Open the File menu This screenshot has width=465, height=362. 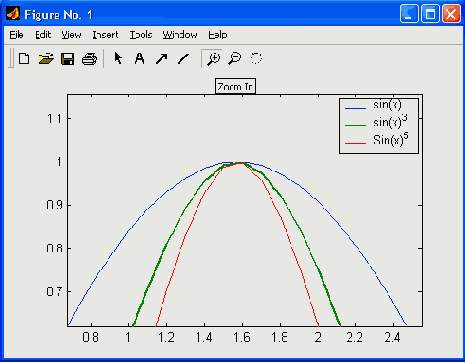pos(16,35)
